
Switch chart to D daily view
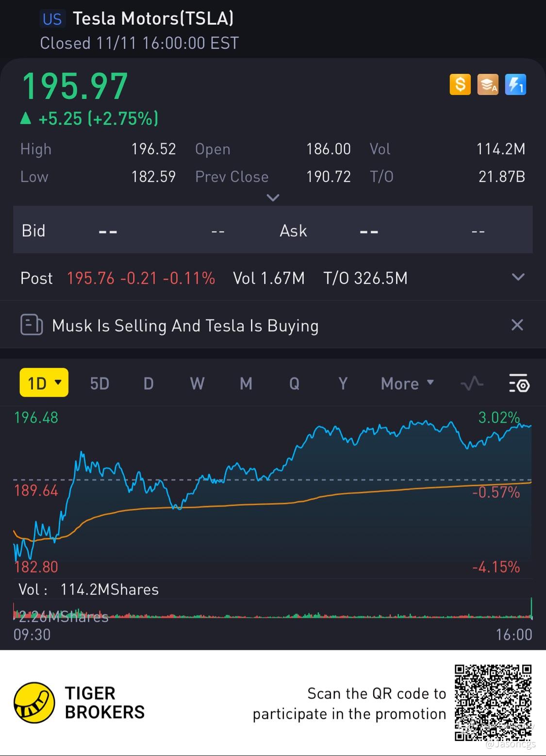pyautogui.click(x=149, y=383)
